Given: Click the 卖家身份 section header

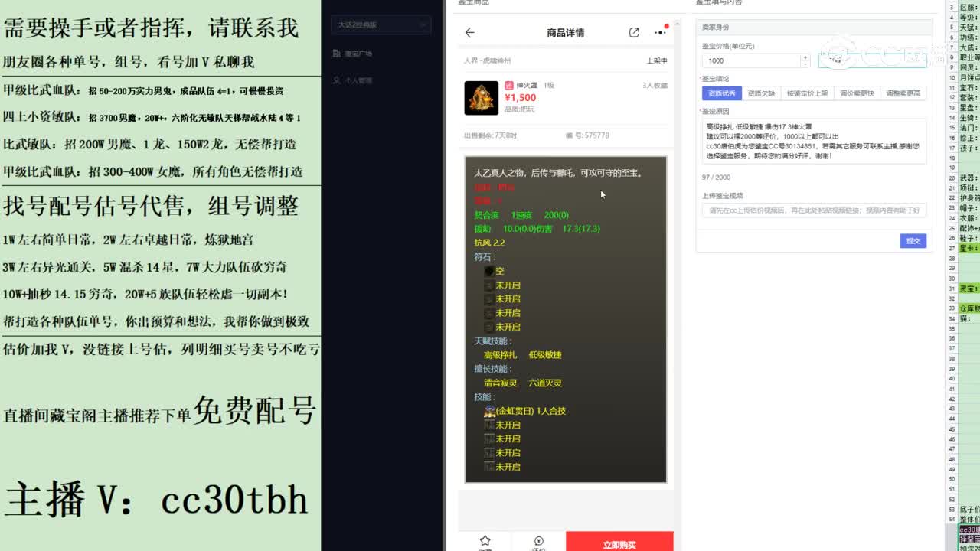Looking at the screenshot, I should (814, 28).
